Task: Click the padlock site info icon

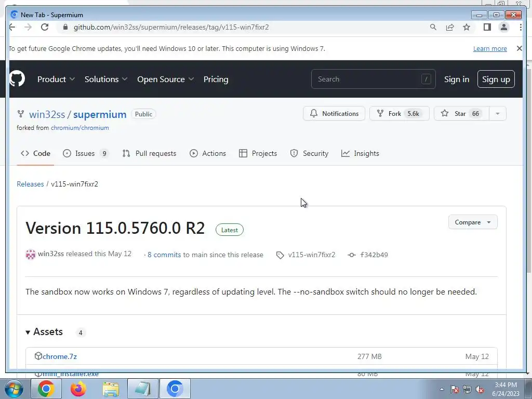Action: click(x=65, y=27)
